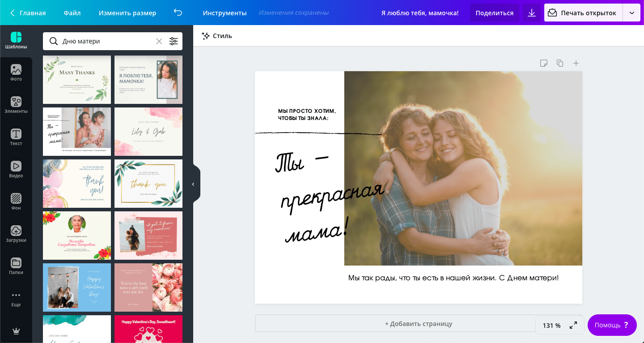Select the best nana pink roses template
Viewport: 644px width, 343px height.
(148, 287)
